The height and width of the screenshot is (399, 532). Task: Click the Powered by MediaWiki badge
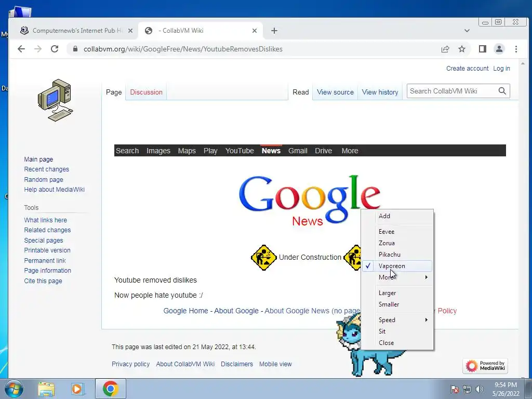point(485,366)
